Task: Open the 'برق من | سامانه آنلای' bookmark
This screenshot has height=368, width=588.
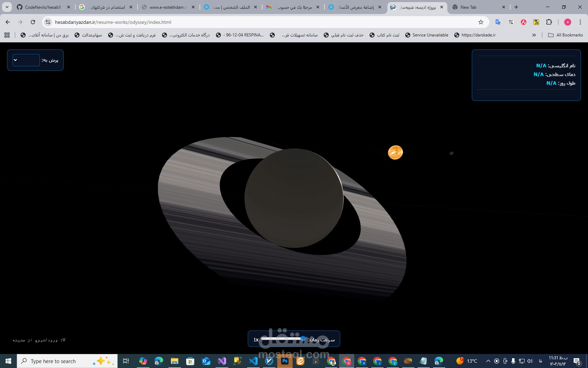Action: point(44,35)
